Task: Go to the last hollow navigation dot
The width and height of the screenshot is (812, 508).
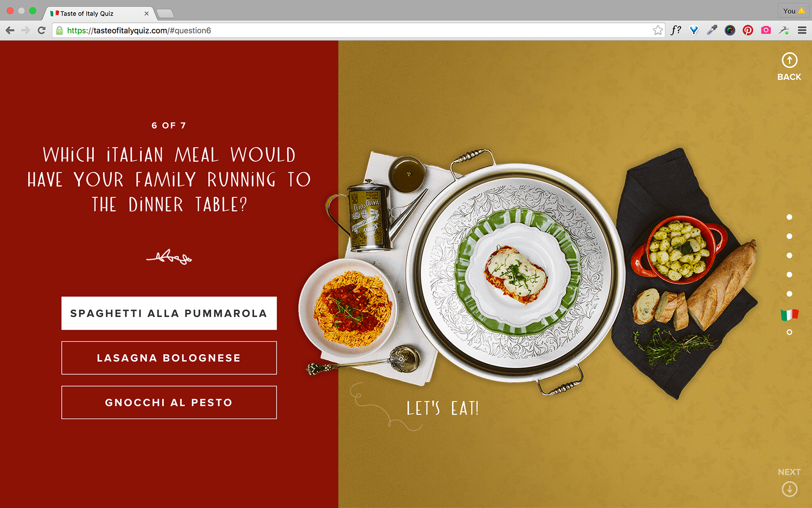Action: coord(789,332)
